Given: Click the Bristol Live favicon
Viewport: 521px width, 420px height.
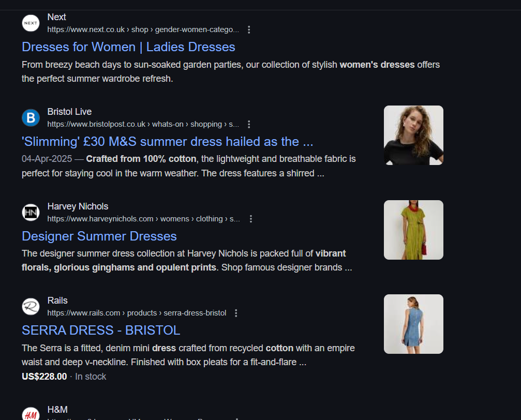Looking at the screenshot, I should coord(31,118).
